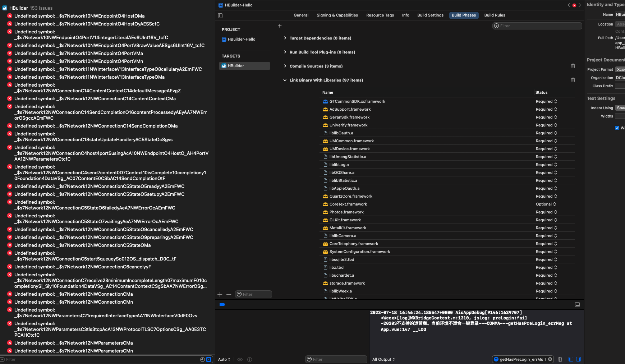Click trash icon for Link Binary With Libraries
Screen dimensions: 625x364
(573, 80)
